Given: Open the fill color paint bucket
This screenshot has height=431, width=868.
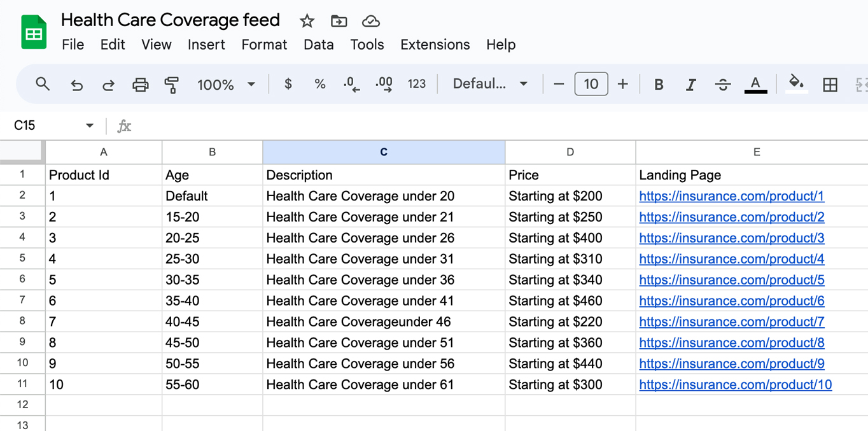Looking at the screenshot, I should (x=796, y=84).
